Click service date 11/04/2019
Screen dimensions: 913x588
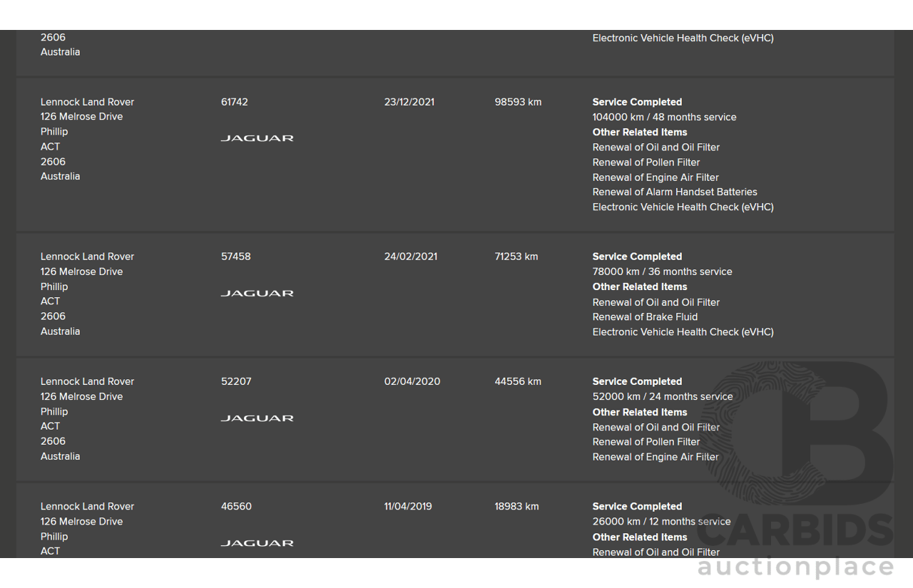408,507
